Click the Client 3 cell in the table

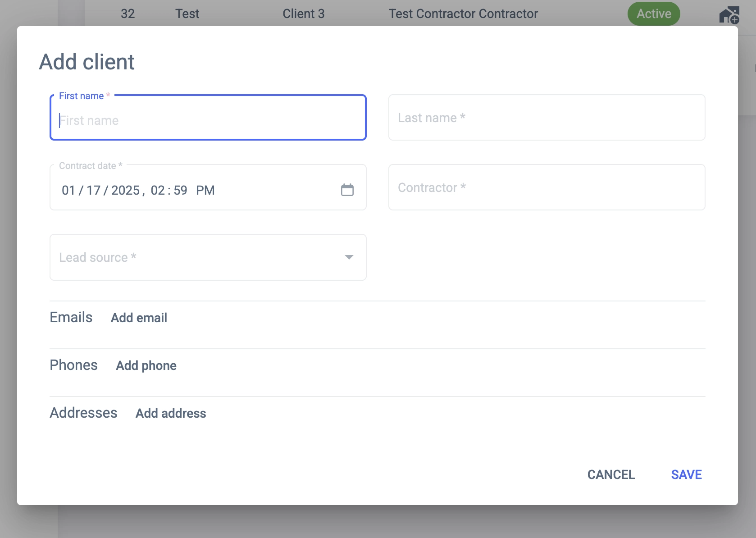coord(303,14)
